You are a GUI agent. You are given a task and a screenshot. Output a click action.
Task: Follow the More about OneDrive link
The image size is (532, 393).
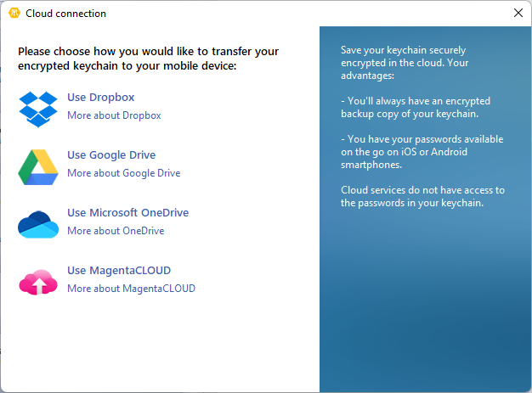(x=116, y=231)
